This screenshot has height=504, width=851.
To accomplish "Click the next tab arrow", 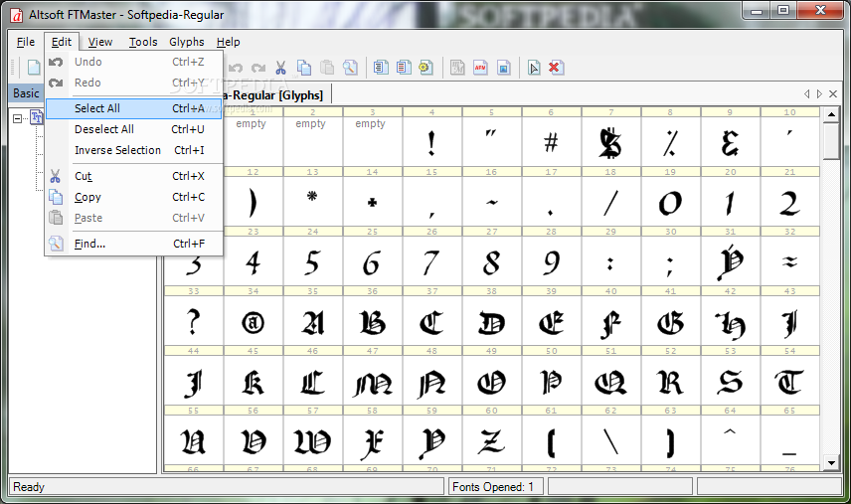I will tap(819, 93).
